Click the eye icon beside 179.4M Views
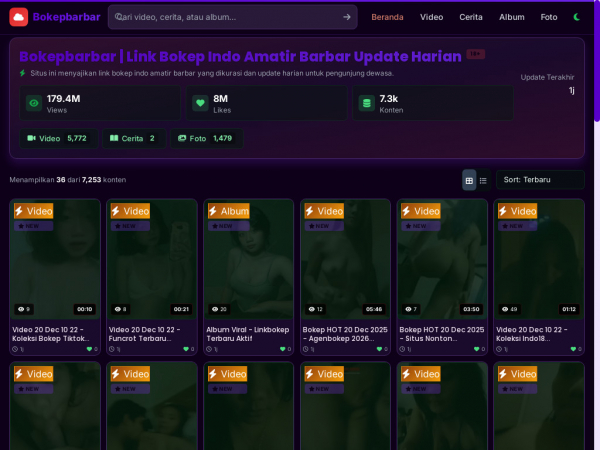The image size is (600, 450). (x=34, y=103)
